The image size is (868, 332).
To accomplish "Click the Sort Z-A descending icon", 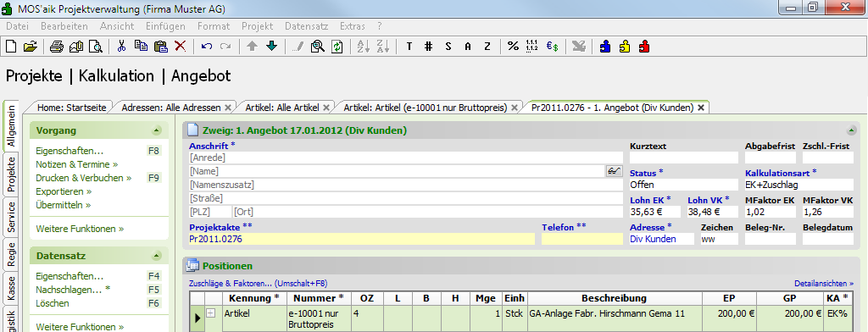I will coord(382,47).
